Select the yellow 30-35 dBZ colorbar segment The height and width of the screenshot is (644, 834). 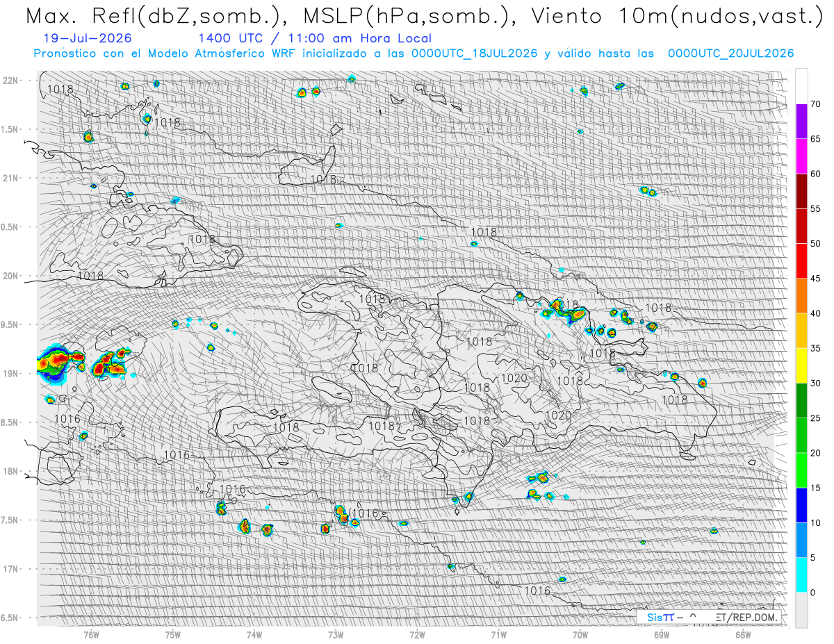click(801, 365)
